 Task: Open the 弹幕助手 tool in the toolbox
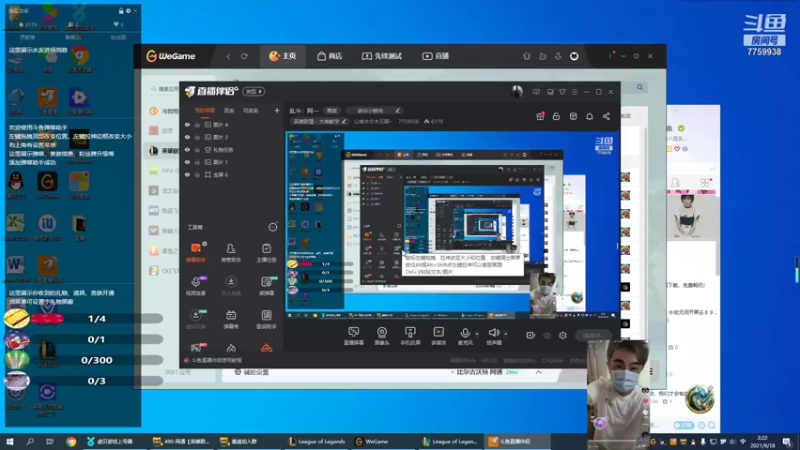[196, 253]
